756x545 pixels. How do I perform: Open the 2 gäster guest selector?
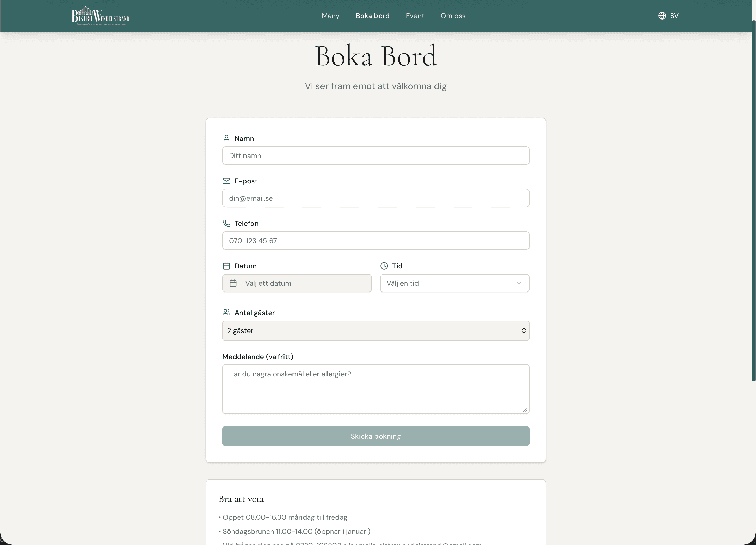click(x=376, y=331)
